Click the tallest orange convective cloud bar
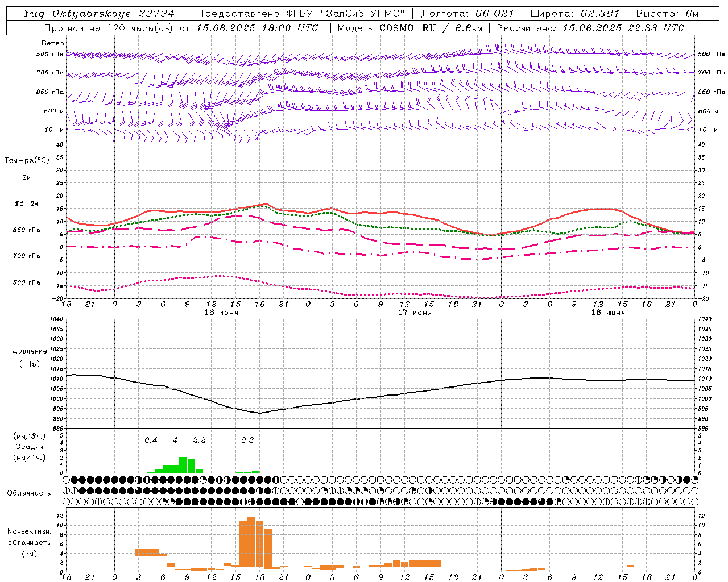This screenshot has width=728, height=582. 251,542
